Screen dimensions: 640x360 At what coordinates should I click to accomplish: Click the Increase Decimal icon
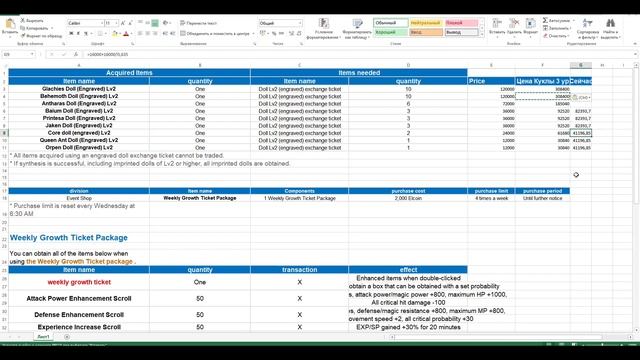click(x=291, y=33)
